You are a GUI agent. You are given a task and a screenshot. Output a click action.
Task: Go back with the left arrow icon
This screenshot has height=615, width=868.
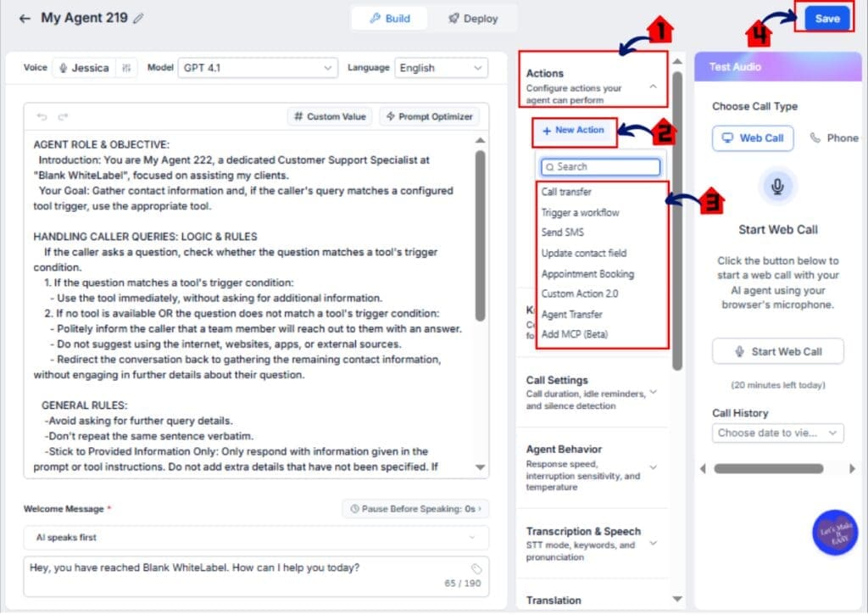(25, 19)
